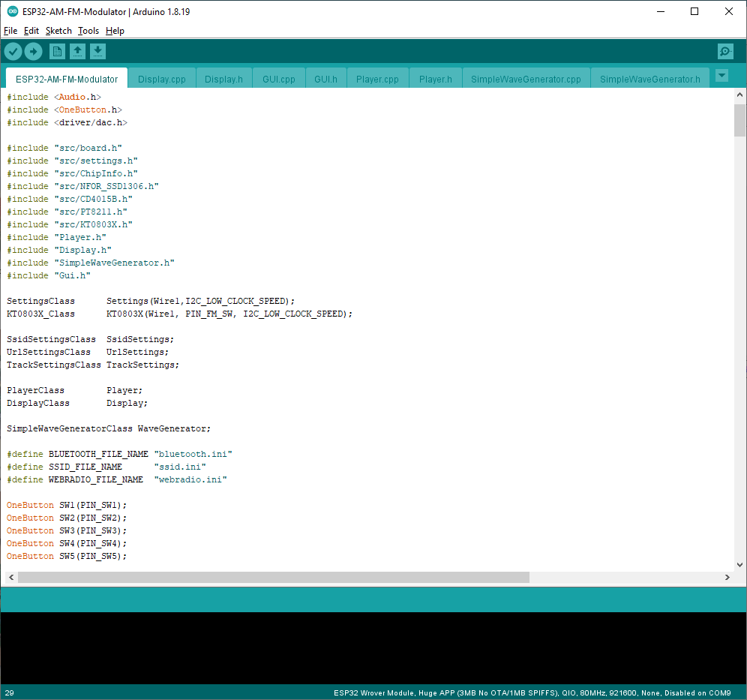Click the Save sketch down-arrow icon
747x700 pixels.
97,52
